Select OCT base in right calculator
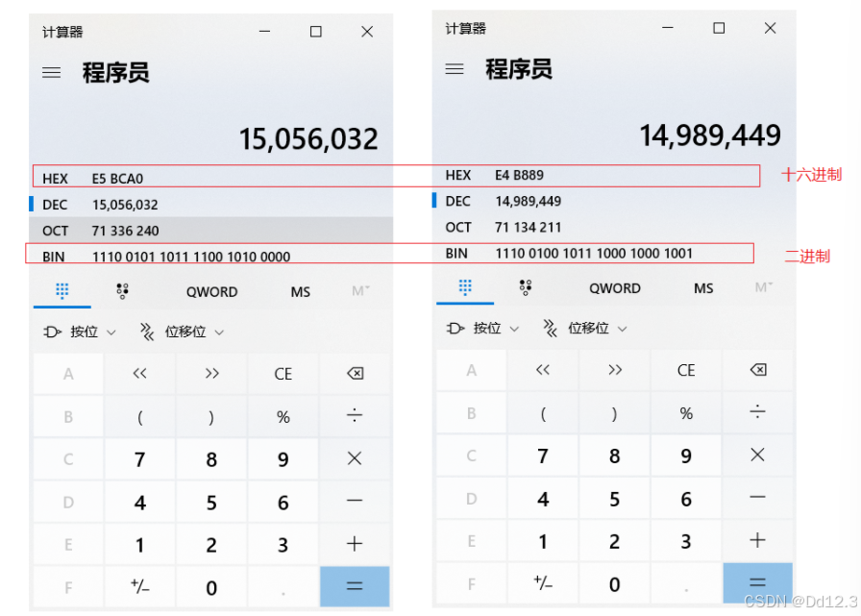 pos(614,228)
